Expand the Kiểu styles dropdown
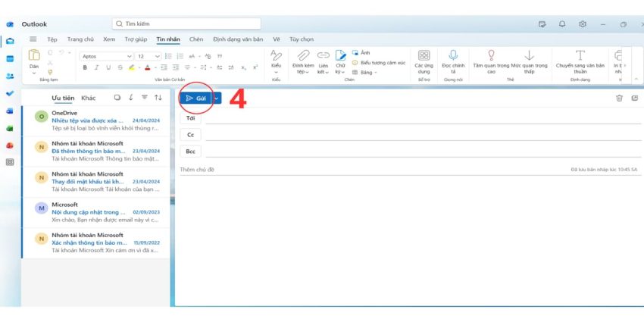This screenshot has height=322, width=644. point(276,72)
